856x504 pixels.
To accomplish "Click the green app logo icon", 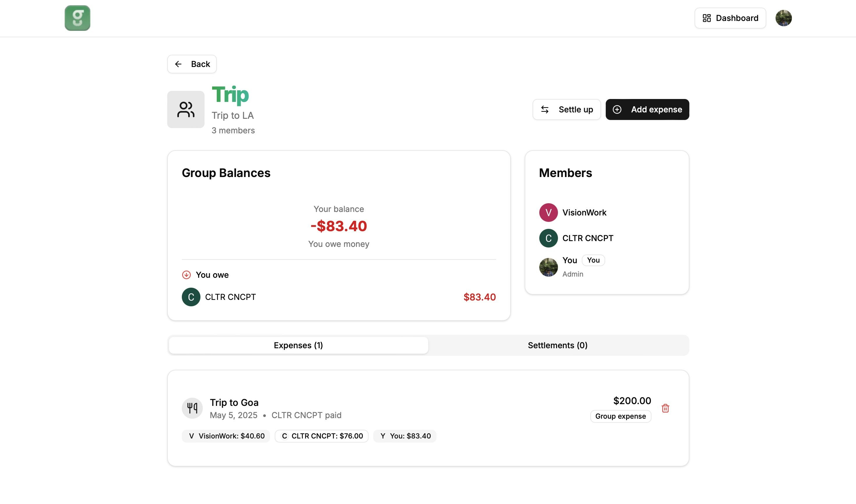I will point(78,18).
